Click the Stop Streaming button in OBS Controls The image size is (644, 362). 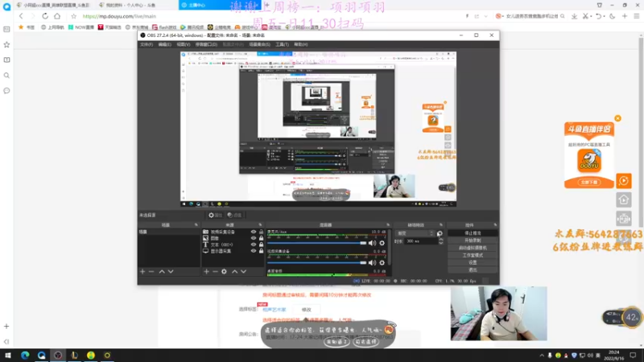coord(473,233)
